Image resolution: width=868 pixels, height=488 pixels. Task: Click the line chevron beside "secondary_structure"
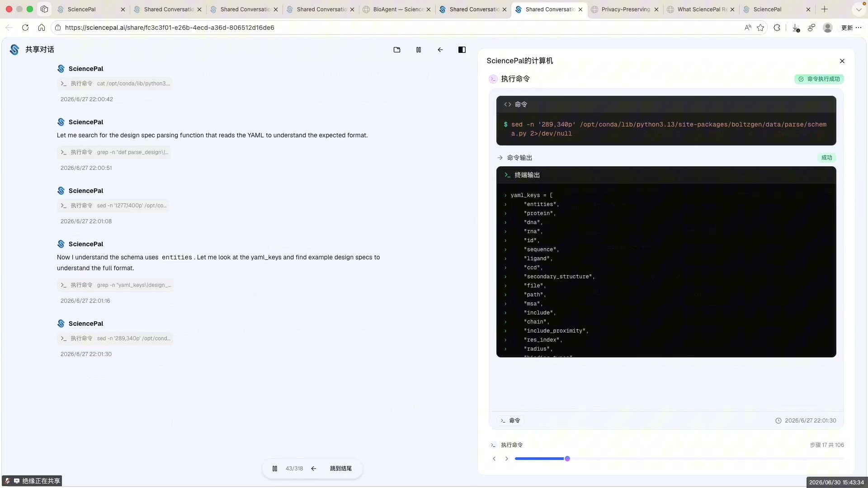tap(505, 277)
